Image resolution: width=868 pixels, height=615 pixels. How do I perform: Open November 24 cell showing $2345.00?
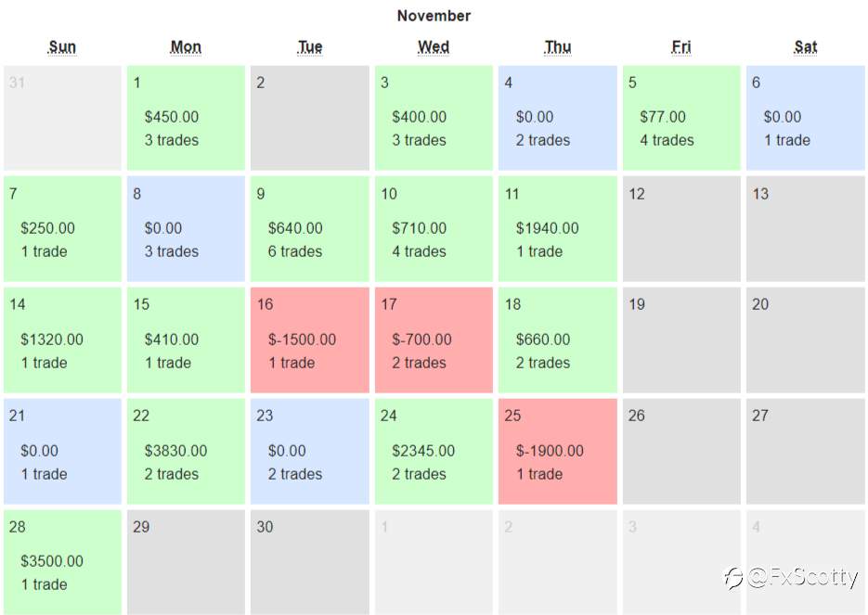coord(434,452)
